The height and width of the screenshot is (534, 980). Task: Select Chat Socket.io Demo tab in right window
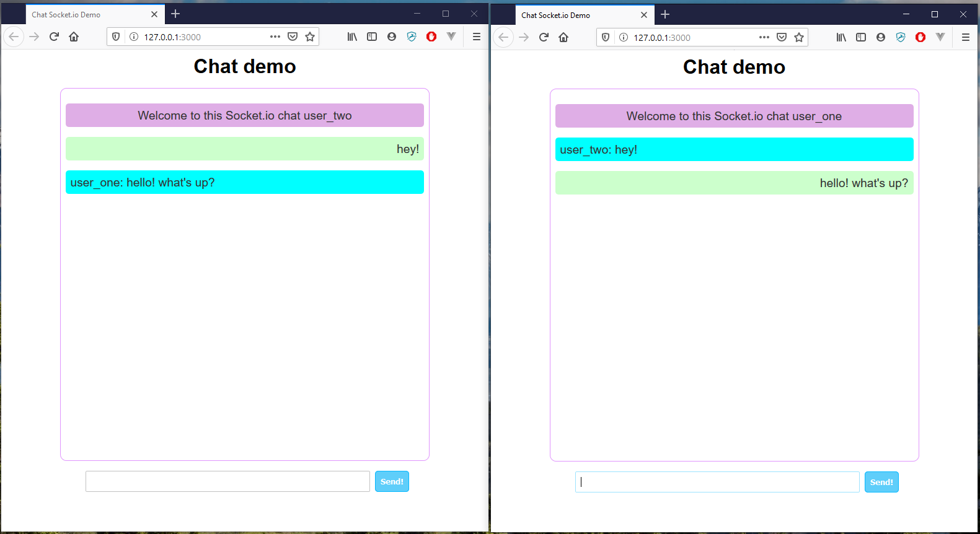tap(576, 15)
